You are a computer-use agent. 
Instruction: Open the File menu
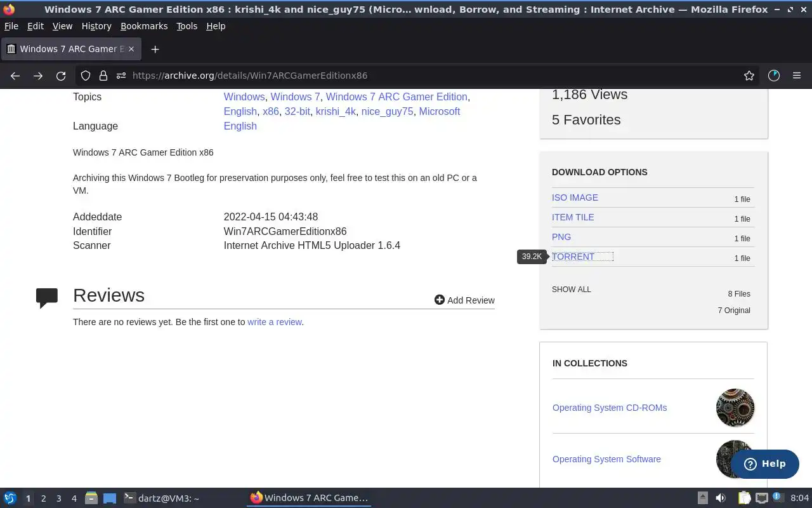[11, 26]
